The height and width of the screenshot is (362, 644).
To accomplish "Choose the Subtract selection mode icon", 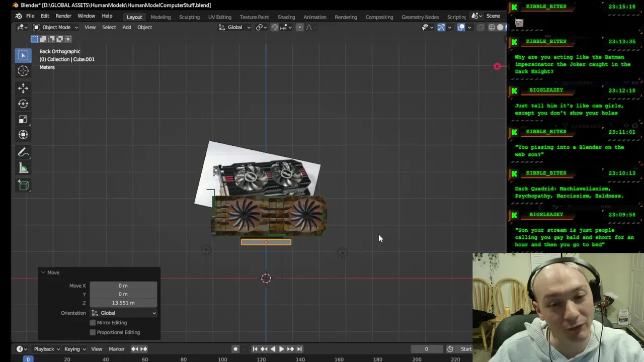I will (x=51, y=39).
